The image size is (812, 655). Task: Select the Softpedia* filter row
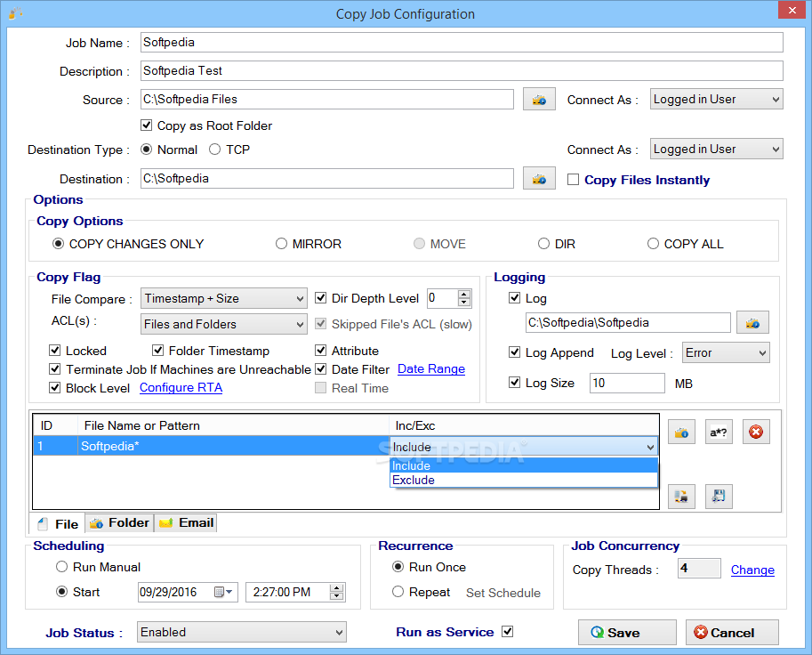click(x=212, y=446)
